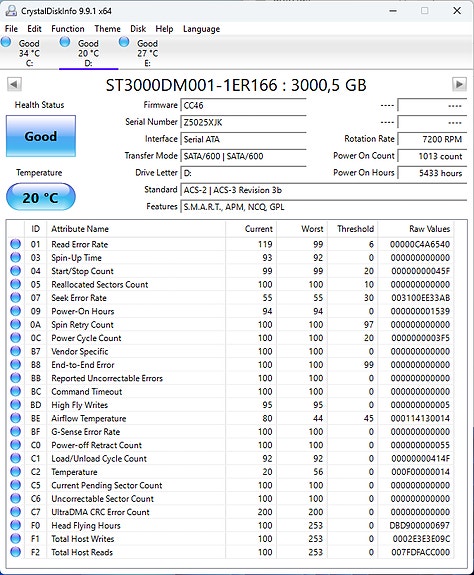
Task: Click the ID column header
Action: (36, 229)
